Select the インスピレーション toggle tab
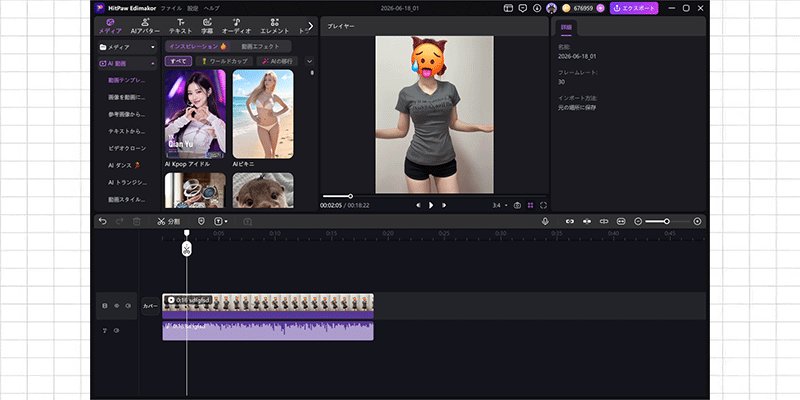Image resolution: width=800 pixels, height=400 pixels. (197, 46)
